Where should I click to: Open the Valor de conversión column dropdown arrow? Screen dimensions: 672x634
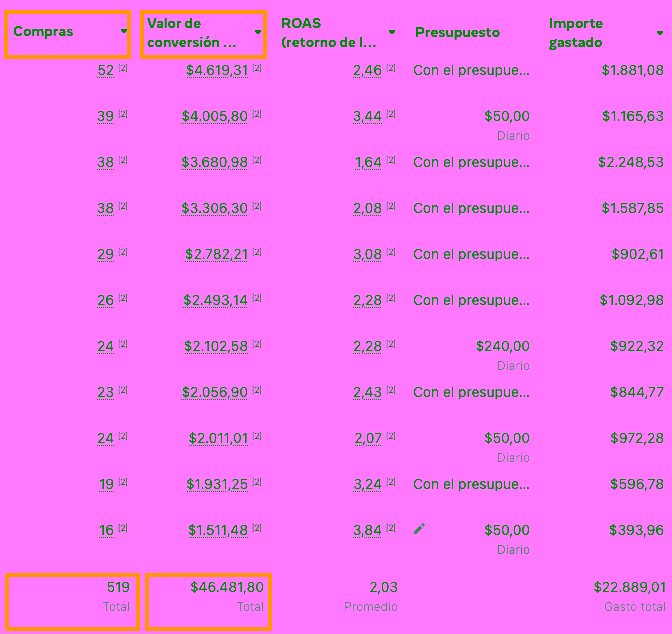tap(258, 32)
